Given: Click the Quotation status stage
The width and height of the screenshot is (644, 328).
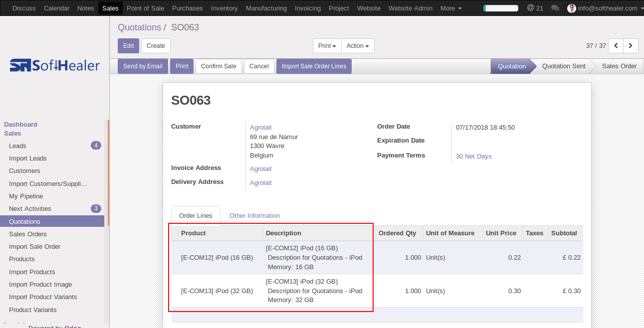Looking at the screenshot, I should (x=511, y=66).
